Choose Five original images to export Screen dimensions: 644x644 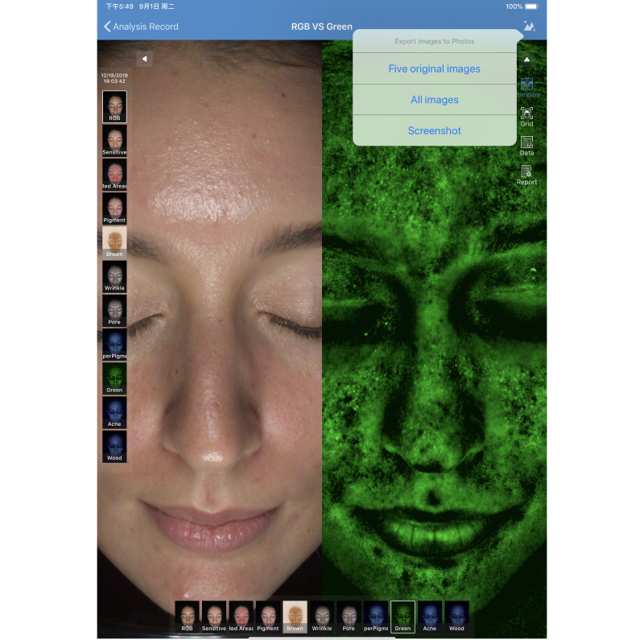pos(434,69)
